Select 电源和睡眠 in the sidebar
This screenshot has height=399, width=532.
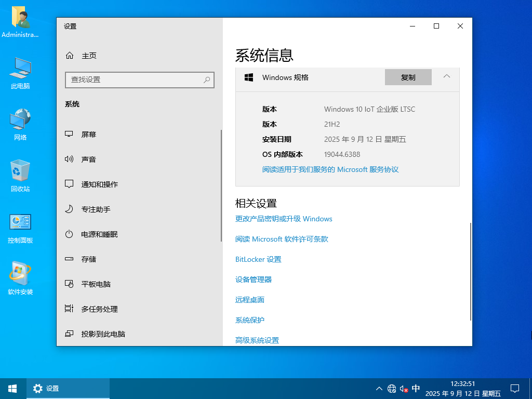[139, 234]
